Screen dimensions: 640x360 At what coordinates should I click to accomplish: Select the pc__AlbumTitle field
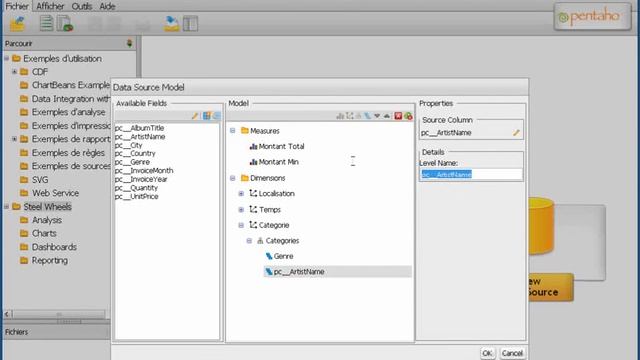[x=139, y=128]
